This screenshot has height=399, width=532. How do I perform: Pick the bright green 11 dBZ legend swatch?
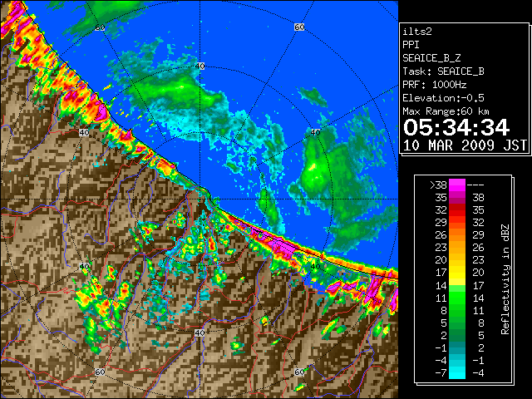click(x=457, y=298)
